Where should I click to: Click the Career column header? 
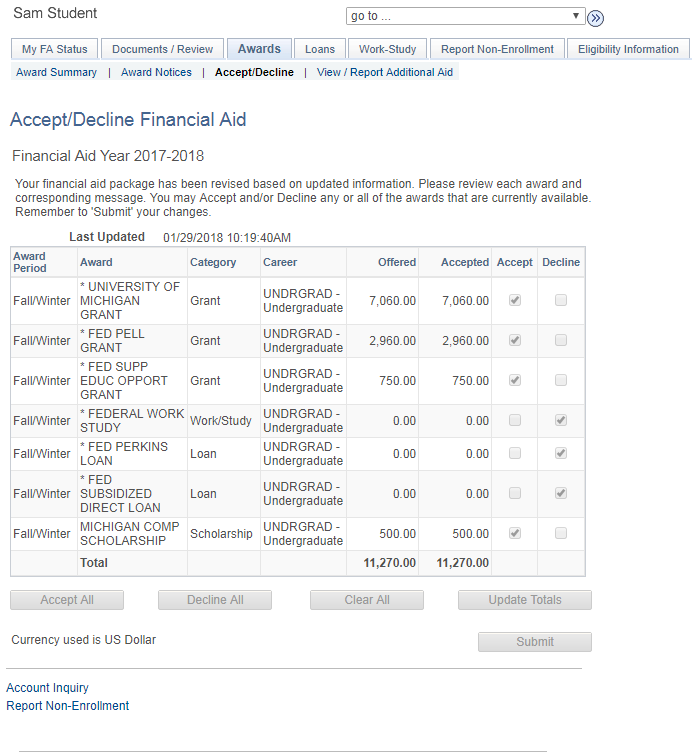280,262
